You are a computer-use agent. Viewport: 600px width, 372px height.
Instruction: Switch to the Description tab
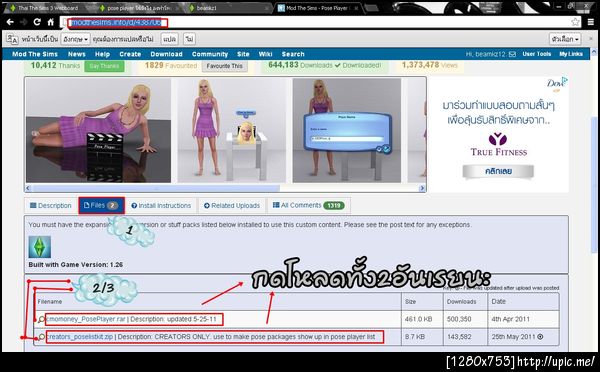tap(51, 206)
